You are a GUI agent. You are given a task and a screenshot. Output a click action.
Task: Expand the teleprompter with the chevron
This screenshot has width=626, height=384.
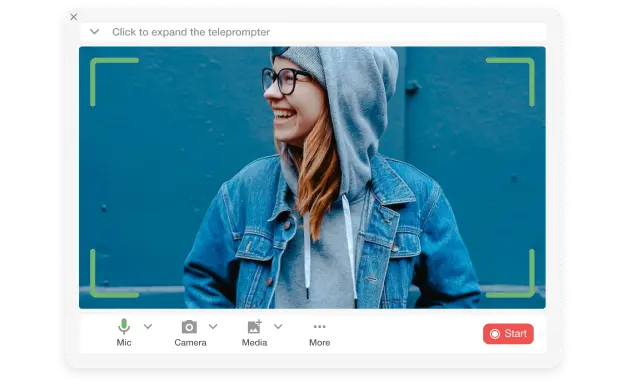(x=95, y=32)
